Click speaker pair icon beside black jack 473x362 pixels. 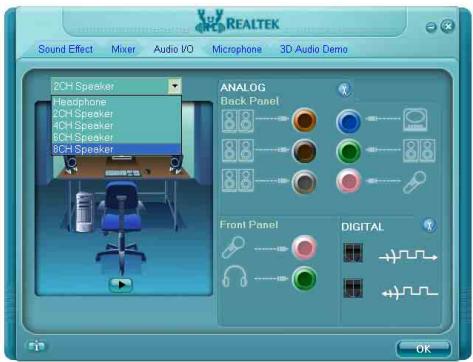(x=238, y=151)
